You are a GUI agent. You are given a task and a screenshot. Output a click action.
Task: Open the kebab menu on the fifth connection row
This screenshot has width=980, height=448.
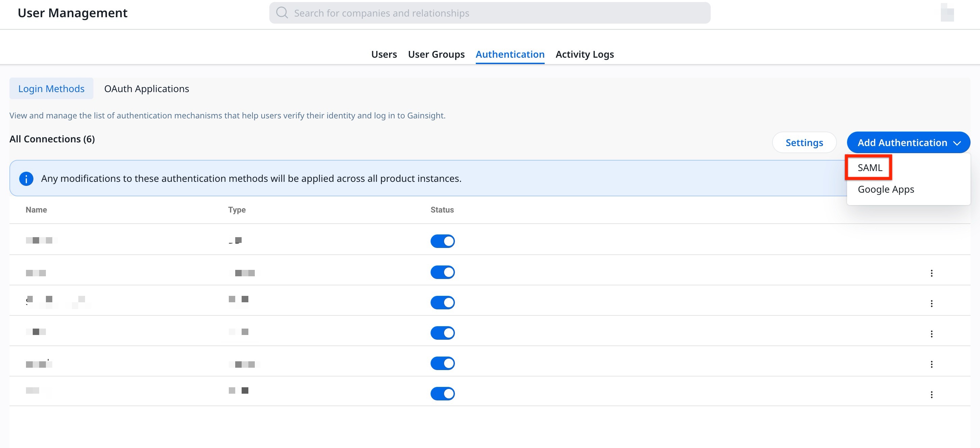[x=932, y=364]
